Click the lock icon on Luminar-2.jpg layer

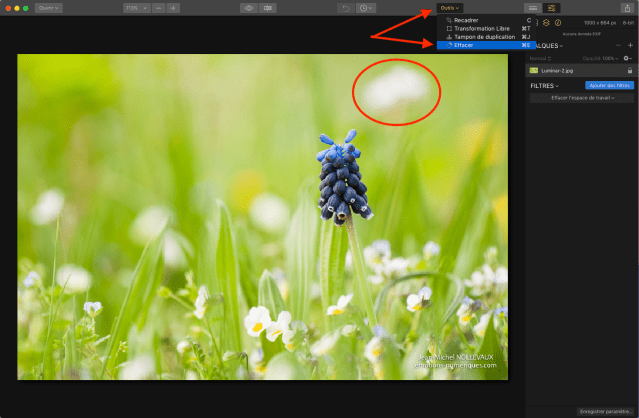point(630,70)
